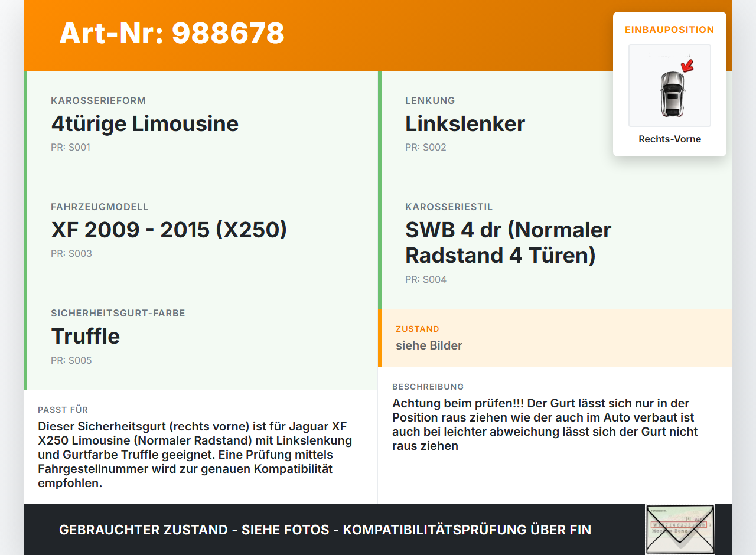Click the Zustand highlighted section
This screenshot has height=555, width=756.
tap(555, 338)
